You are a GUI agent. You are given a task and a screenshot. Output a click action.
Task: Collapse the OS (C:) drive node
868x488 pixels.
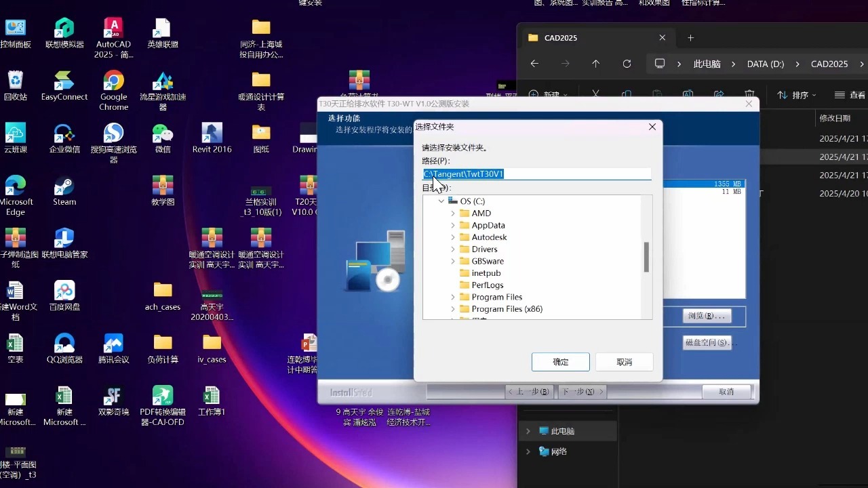pyautogui.click(x=441, y=201)
